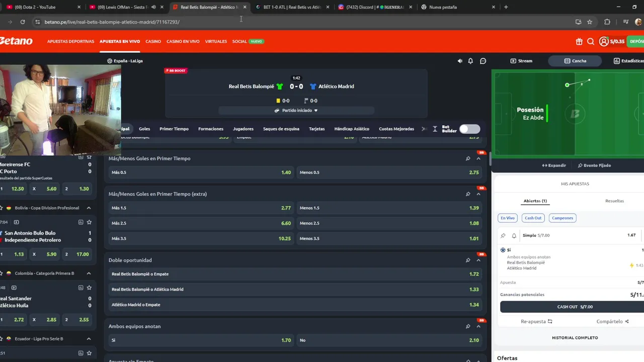Image resolution: width=644 pixels, height=362 pixels.
Task: Pin the Doble oportunidad market
Action: click(468, 260)
